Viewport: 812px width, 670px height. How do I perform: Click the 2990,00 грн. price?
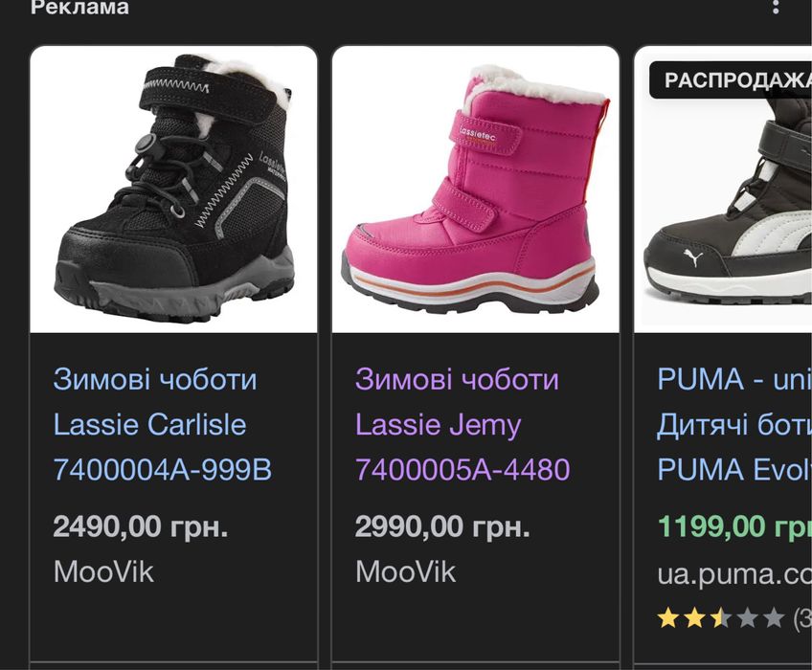click(442, 526)
